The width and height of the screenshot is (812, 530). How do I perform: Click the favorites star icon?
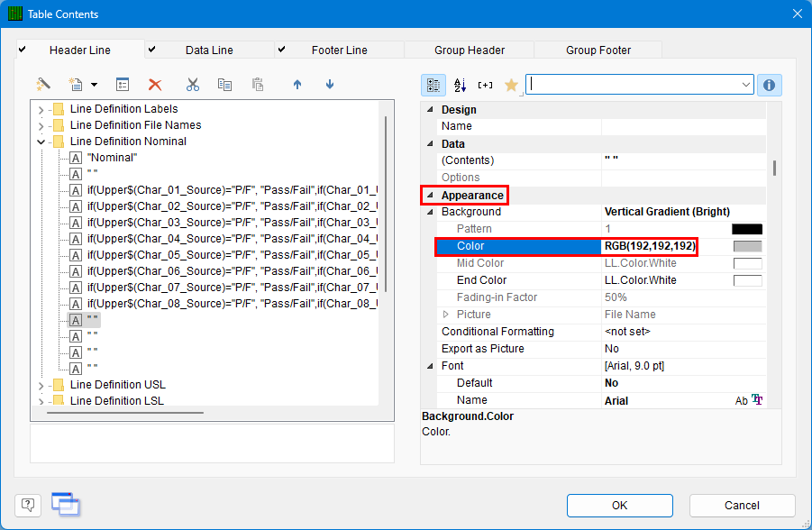coord(511,85)
